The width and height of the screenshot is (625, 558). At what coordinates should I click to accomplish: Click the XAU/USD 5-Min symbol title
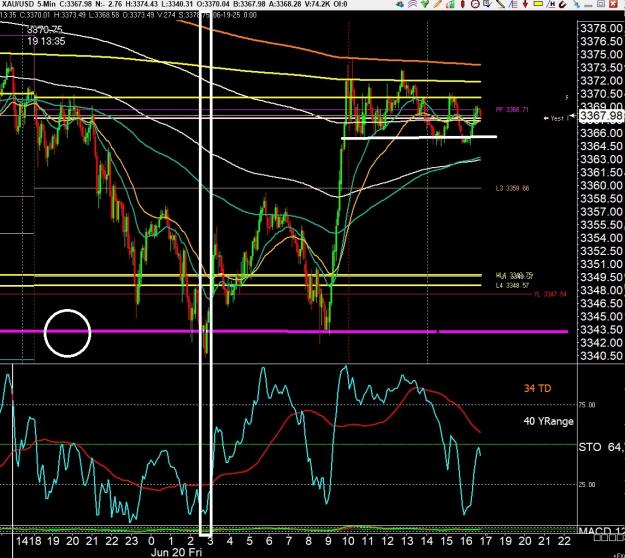28,4
